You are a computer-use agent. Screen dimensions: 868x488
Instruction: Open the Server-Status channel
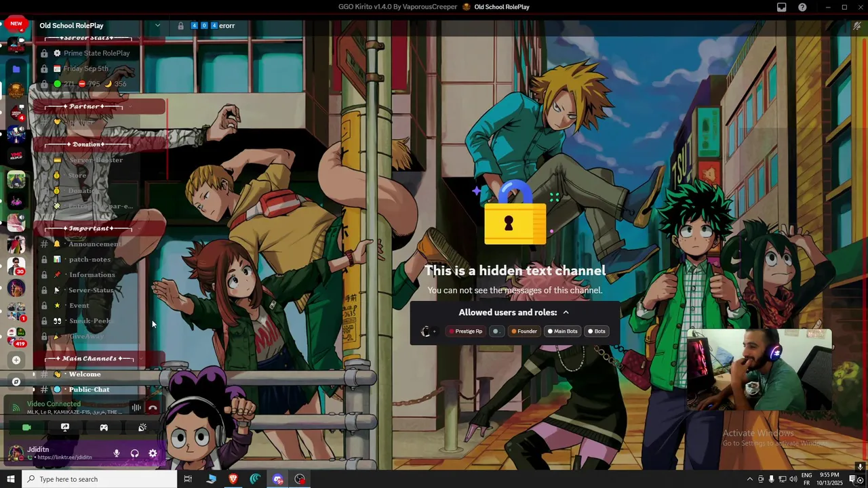point(91,290)
